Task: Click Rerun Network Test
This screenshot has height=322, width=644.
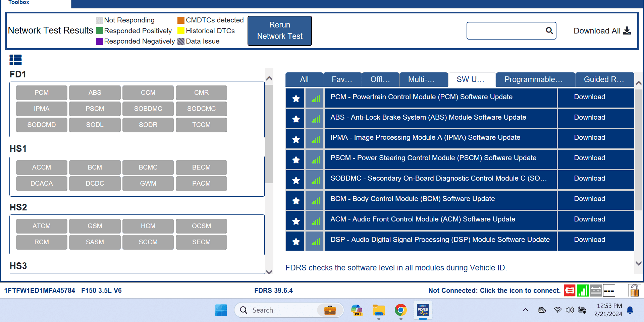Action: (x=279, y=30)
